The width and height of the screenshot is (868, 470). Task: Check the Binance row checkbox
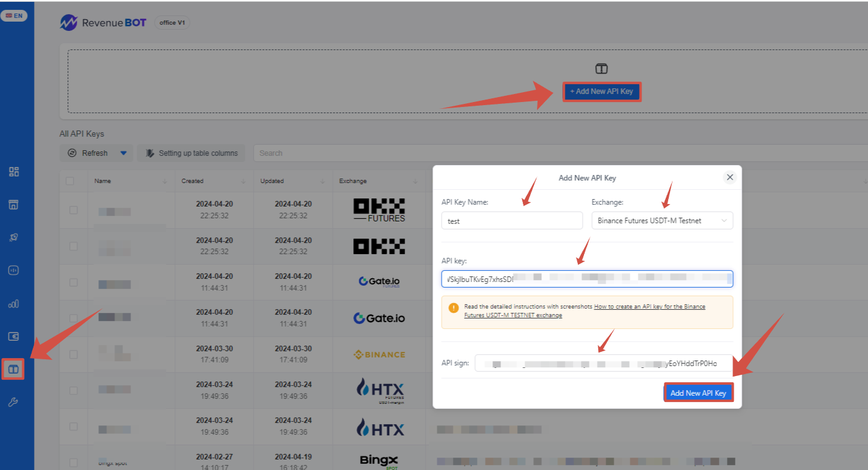74,354
